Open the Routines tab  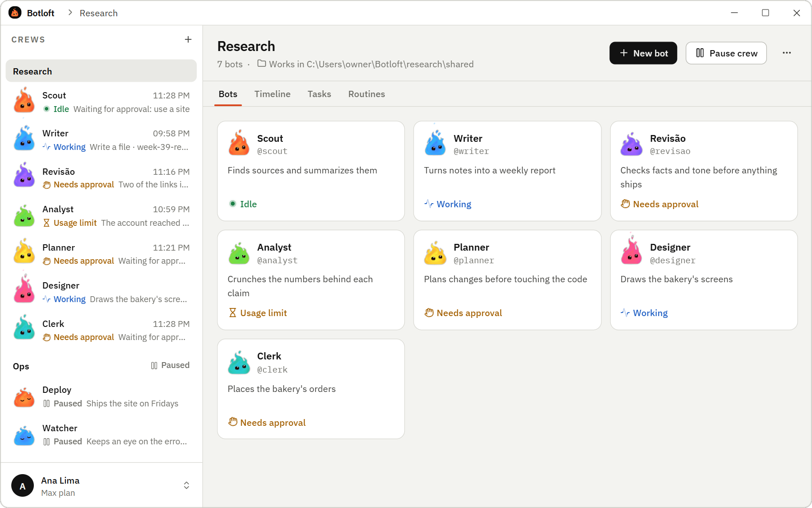367,94
